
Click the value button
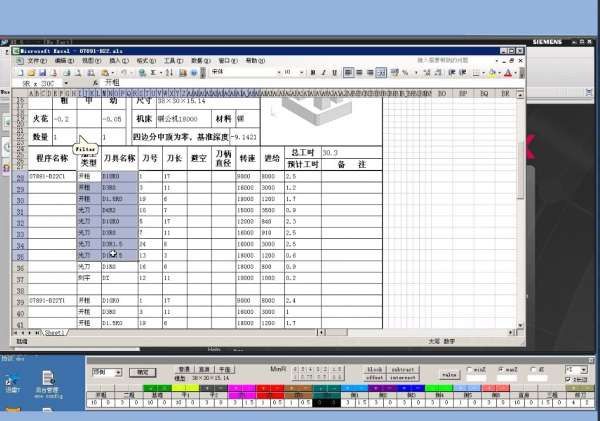(x=450, y=374)
